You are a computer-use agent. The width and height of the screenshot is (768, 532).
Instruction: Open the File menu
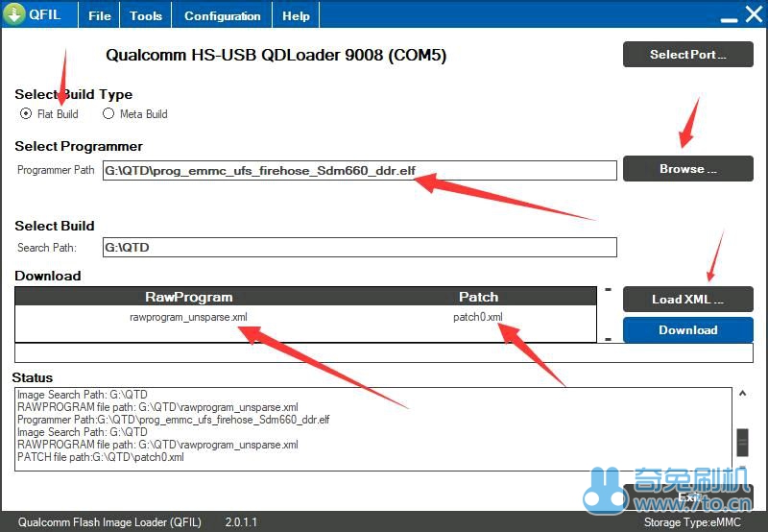tap(100, 15)
